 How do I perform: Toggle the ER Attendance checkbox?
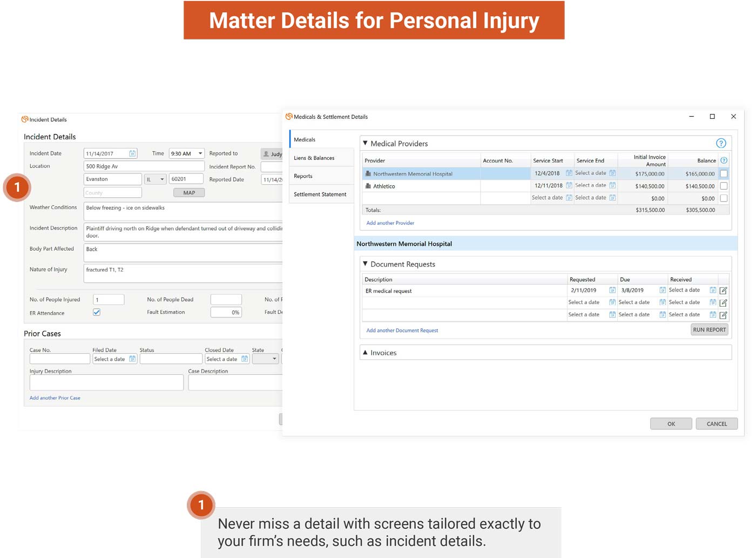[96, 312]
